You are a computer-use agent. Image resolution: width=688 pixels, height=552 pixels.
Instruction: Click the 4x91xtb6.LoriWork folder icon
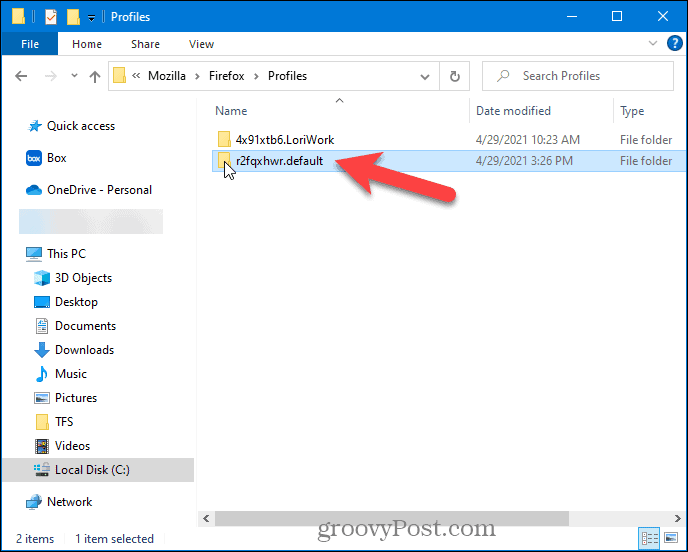coord(224,140)
